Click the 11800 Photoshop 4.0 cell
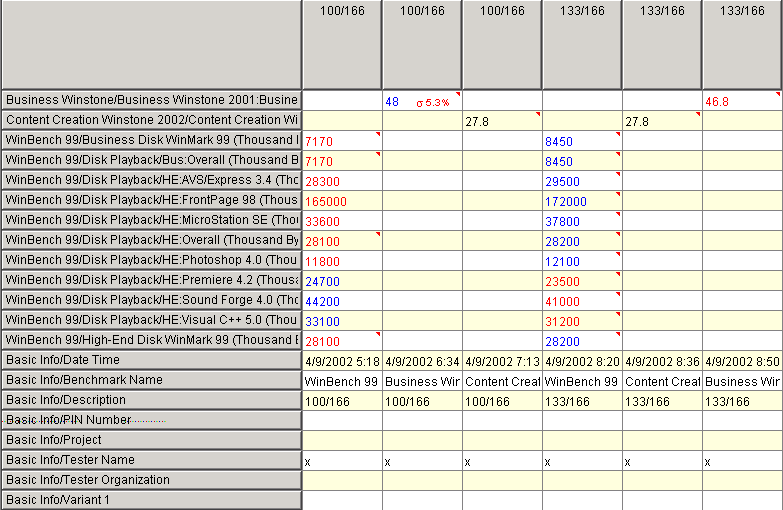The image size is (783, 510). click(x=342, y=261)
